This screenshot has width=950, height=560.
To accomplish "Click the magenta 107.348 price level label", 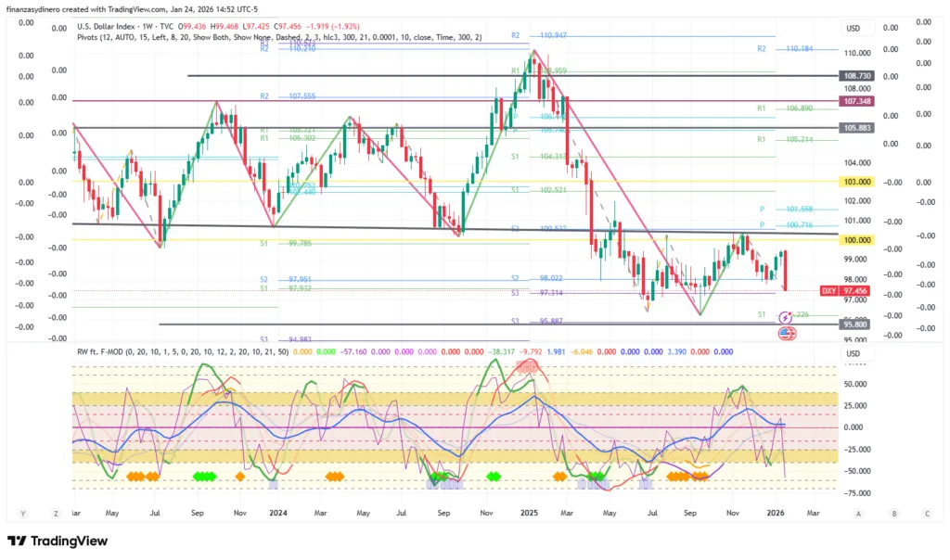I will (x=854, y=100).
